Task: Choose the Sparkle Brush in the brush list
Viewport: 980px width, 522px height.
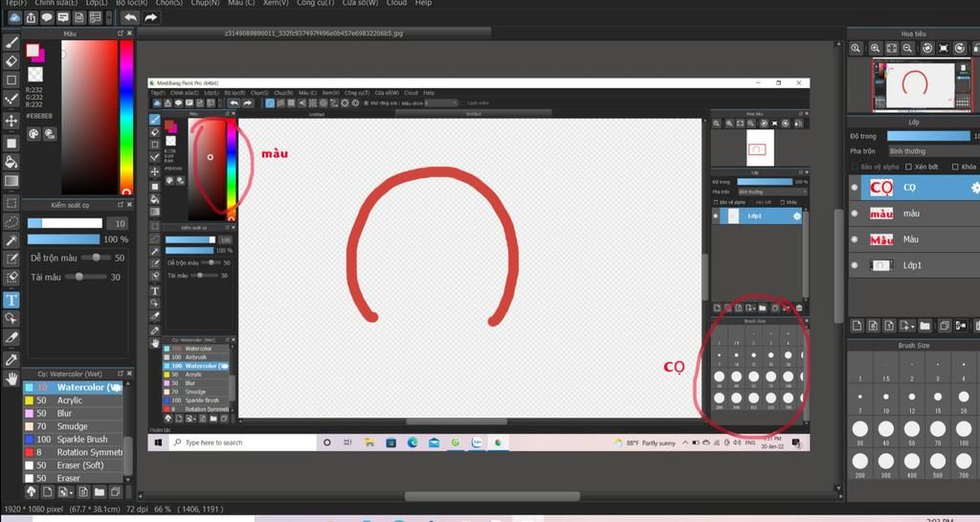Action: point(73,440)
